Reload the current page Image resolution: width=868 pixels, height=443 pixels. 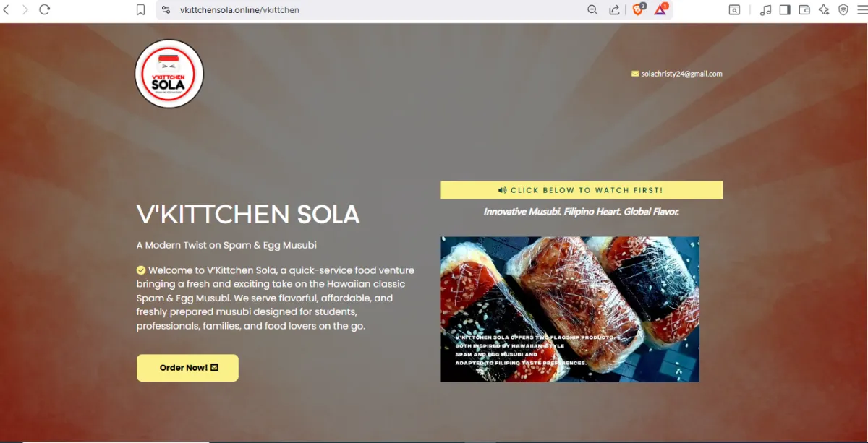(x=45, y=9)
